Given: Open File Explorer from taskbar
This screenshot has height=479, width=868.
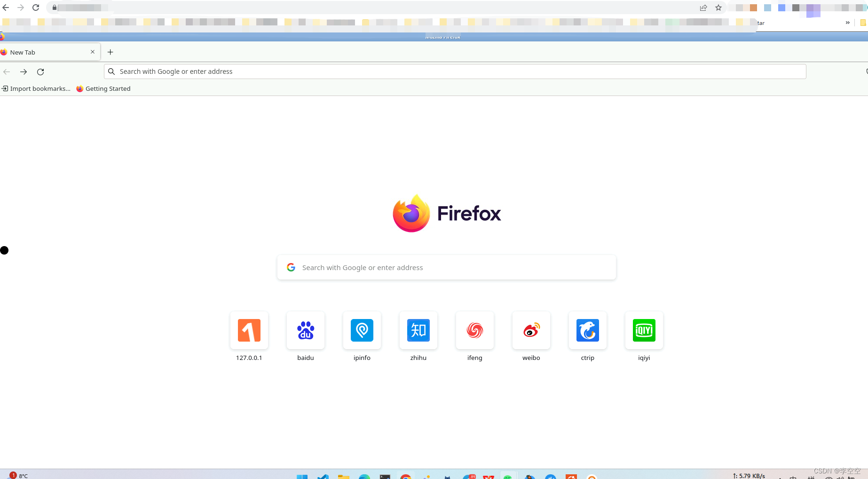Looking at the screenshot, I should (344, 476).
